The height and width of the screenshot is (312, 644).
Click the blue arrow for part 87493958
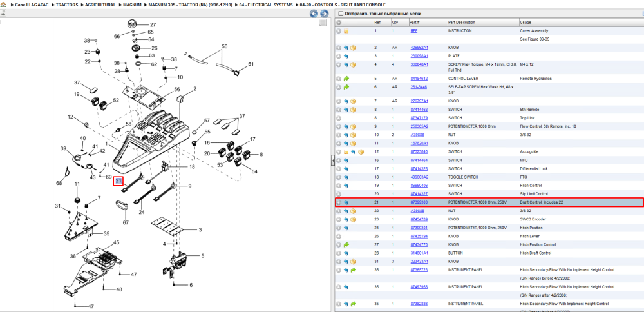(346, 287)
